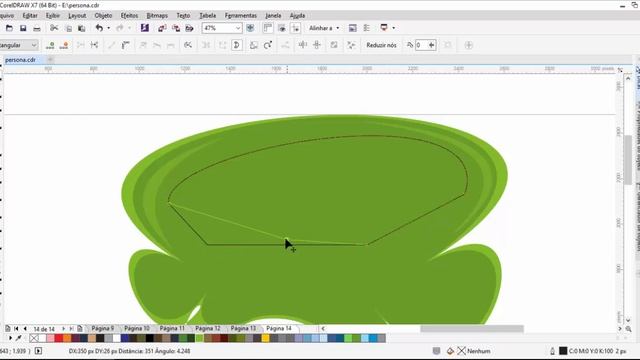Click the Import icon
This screenshot has height=360, width=640.
click(162, 28)
